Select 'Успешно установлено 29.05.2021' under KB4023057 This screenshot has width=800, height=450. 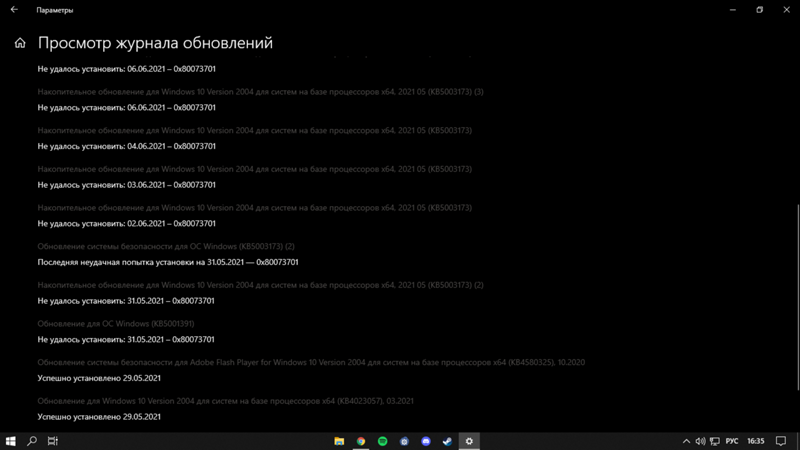point(99,417)
